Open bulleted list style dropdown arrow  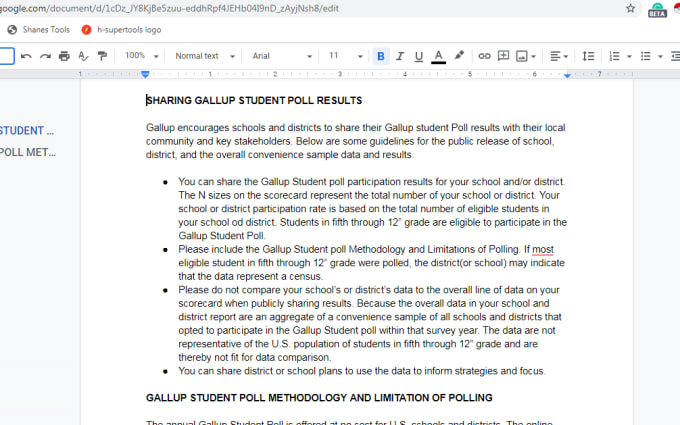pyautogui.click(x=660, y=56)
